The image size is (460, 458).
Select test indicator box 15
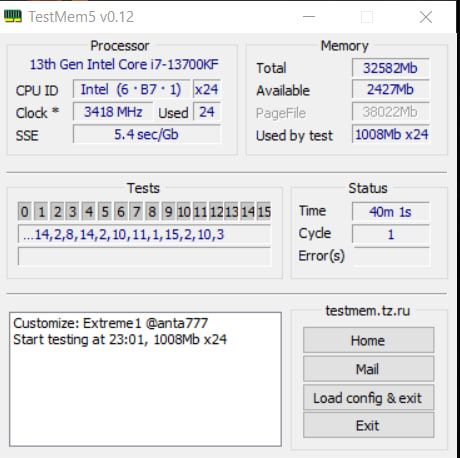coord(264,211)
